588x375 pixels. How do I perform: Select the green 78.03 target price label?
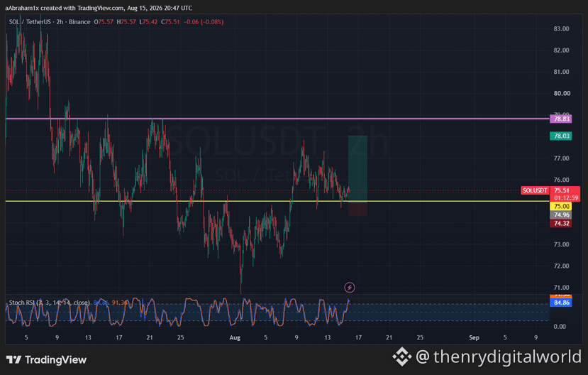coord(561,136)
